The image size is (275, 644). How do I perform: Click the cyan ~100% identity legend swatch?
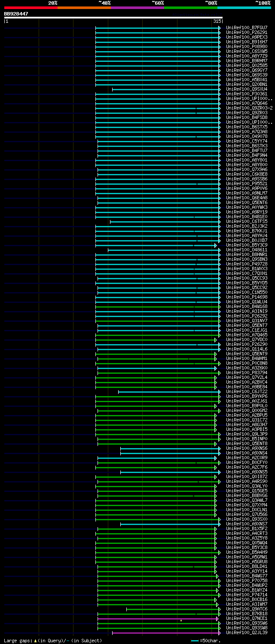[244, 8]
